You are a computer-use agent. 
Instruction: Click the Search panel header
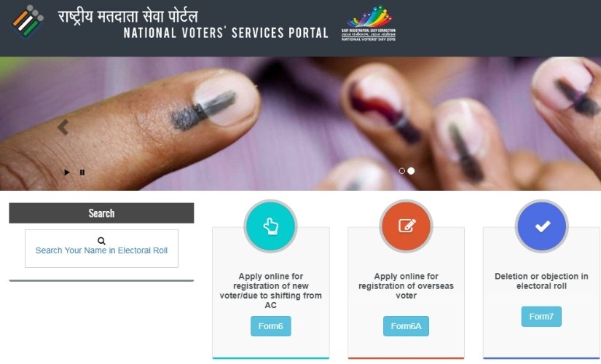point(101,213)
